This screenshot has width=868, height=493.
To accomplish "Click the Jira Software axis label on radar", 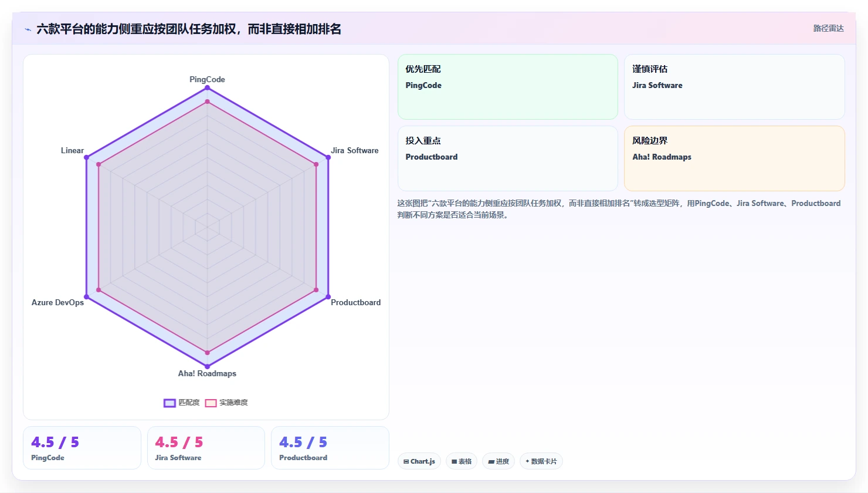I will [x=354, y=150].
